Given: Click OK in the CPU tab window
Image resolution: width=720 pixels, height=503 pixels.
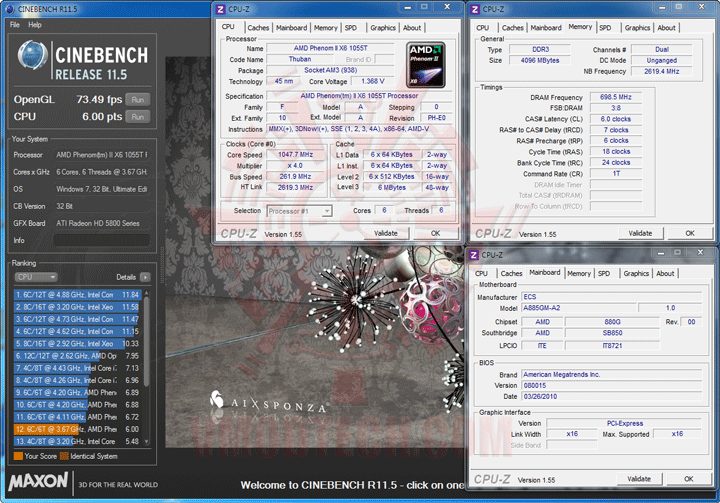Looking at the screenshot, I should click(435, 233).
